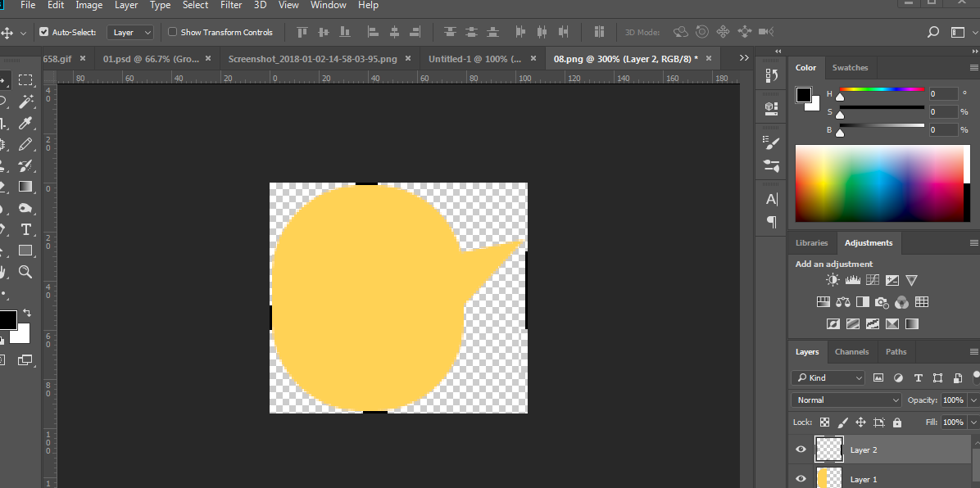Click the Hue slider bar

(882, 89)
